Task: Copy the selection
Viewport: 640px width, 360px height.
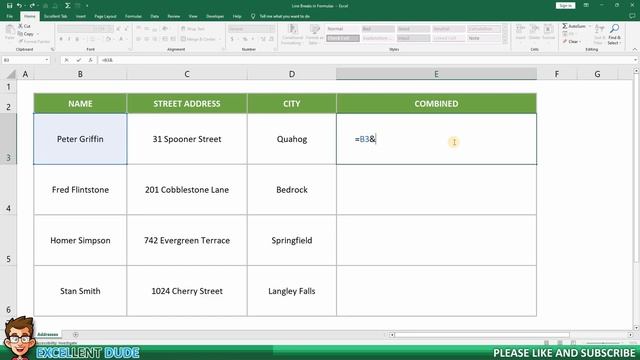Action: pyautogui.click(x=26, y=34)
